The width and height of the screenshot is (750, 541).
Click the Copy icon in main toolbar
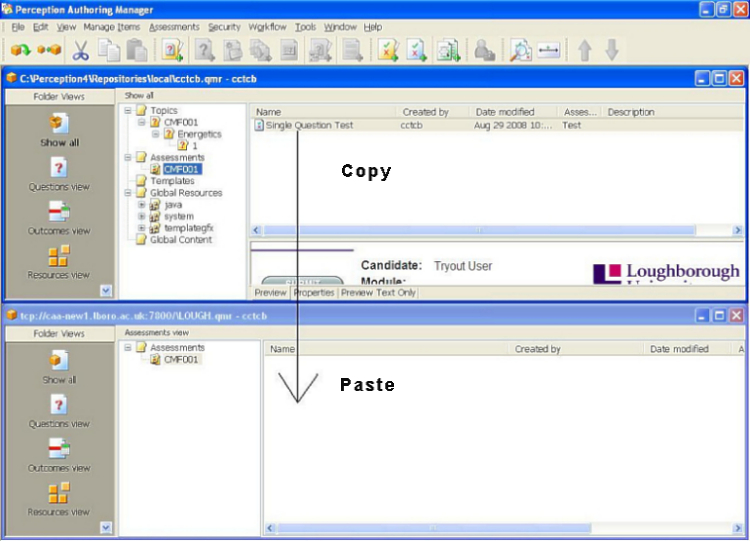coord(108,50)
